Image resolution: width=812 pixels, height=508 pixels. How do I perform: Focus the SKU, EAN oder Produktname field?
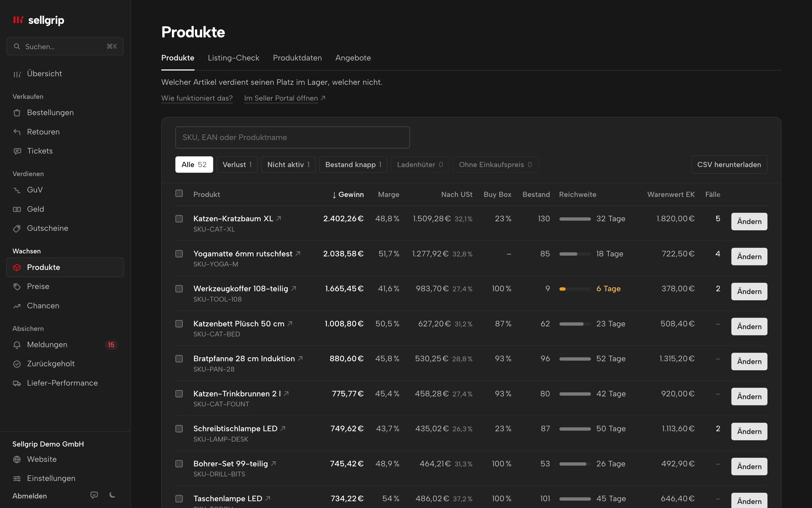[292, 137]
